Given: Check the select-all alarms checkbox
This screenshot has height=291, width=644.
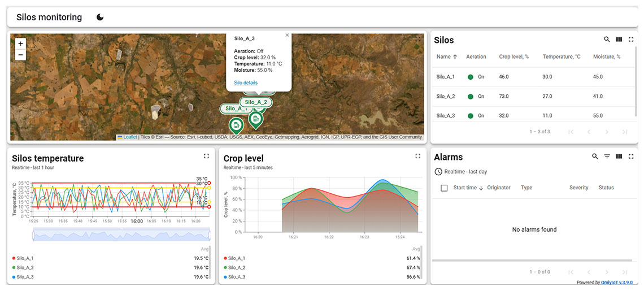Looking at the screenshot, I should click(x=444, y=188).
